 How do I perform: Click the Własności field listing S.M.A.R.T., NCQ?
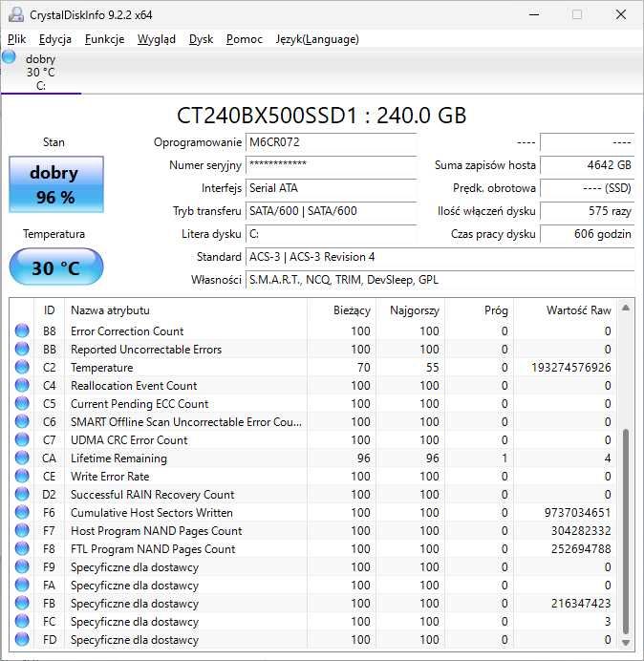point(440,280)
